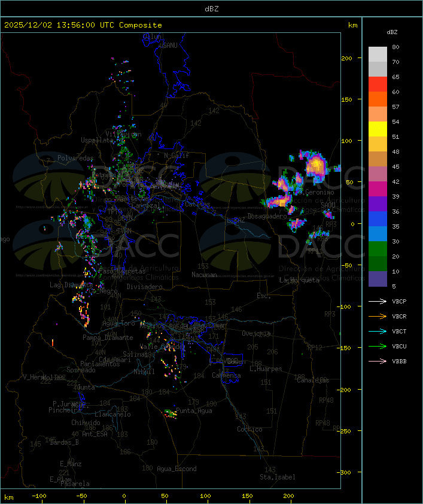Screen dimensions: 423x504
Task: Click the green VBCU arrow icon
Action: coord(378,346)
